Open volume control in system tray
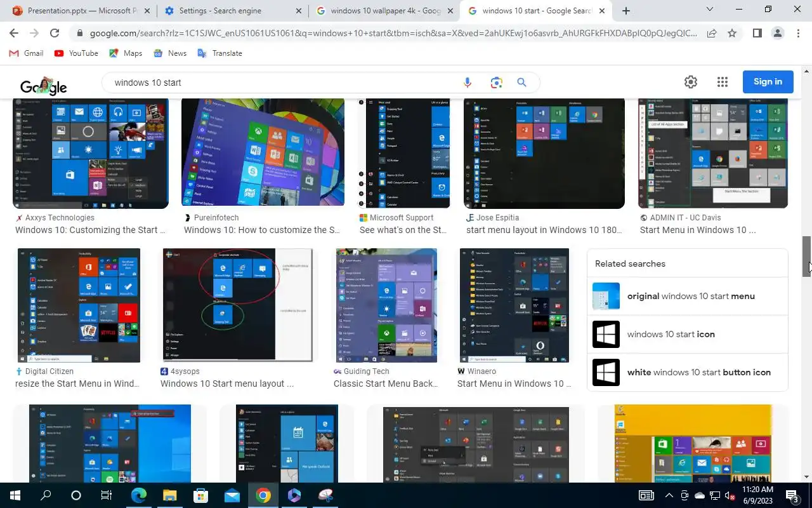This screenshot has width=812, height=508. (x=730, y=495)
